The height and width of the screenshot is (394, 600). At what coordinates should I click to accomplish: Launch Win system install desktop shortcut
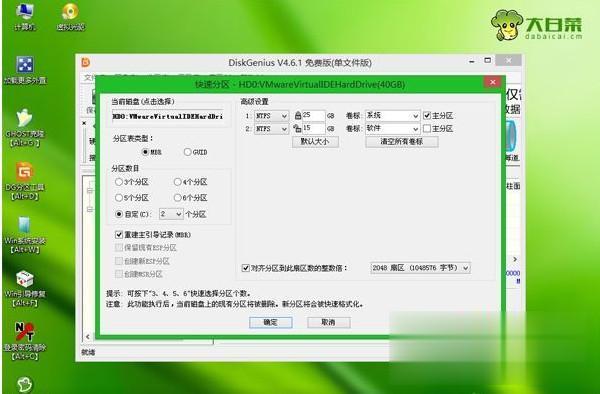tap(25, 234)
